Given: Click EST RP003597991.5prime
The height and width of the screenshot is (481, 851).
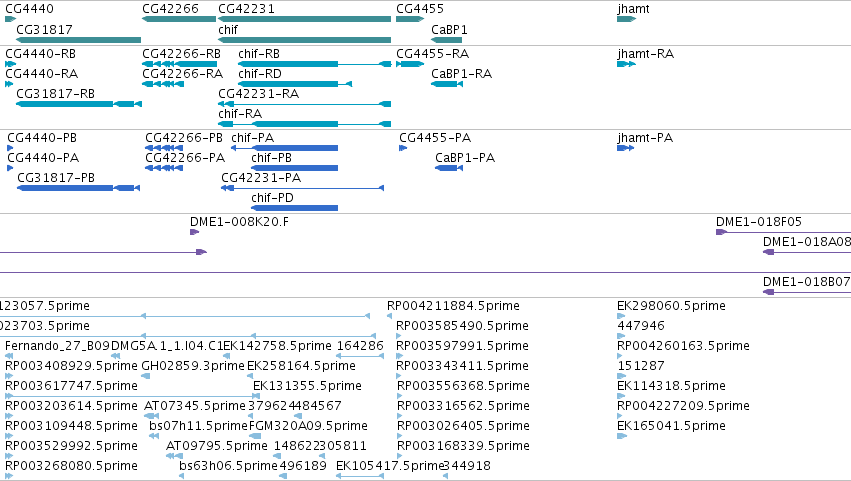Looking at the screenshot, I should tap(462, 346).
